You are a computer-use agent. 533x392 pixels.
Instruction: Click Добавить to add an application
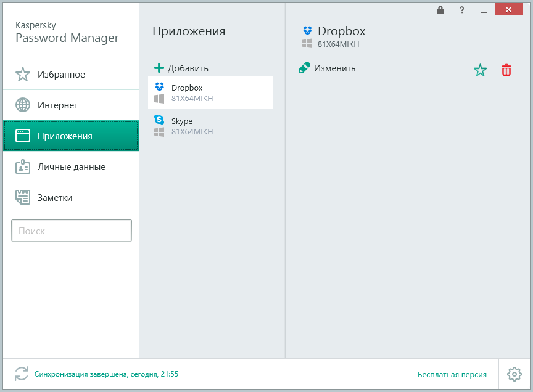(x=188, y=68)
